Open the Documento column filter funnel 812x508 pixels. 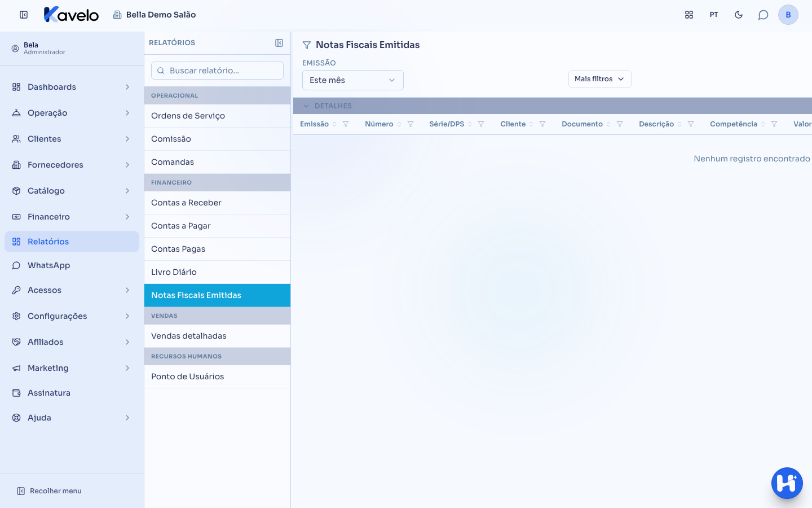[x=620, y=124]
